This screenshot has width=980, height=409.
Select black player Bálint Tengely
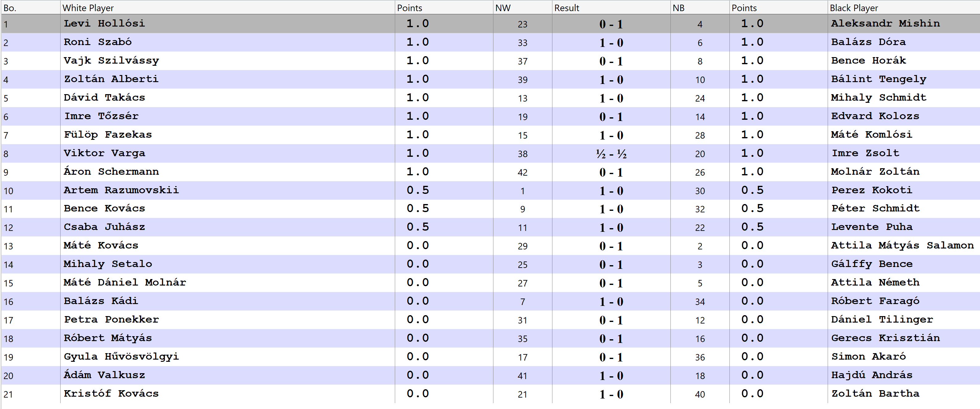879,79
